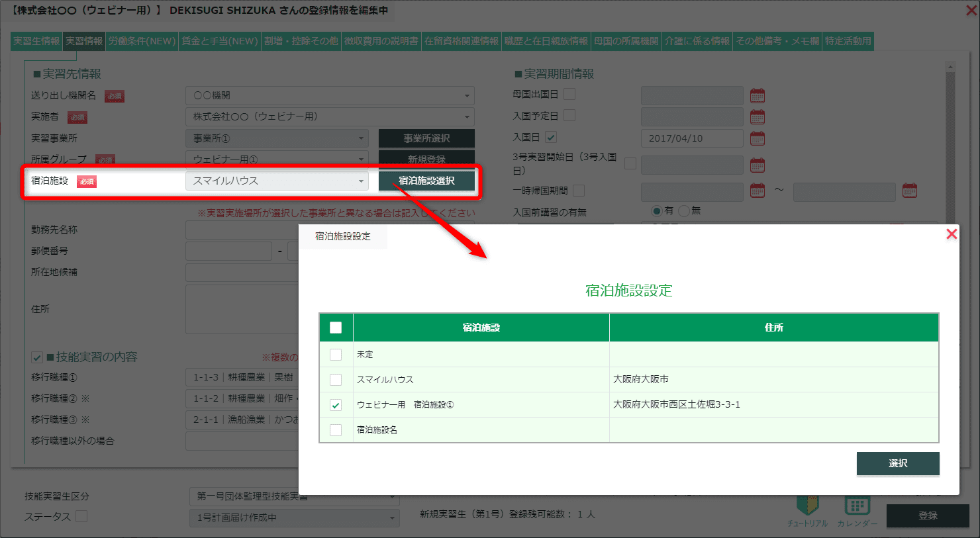Open calendar picker for 入国予定日
This screenshot has height=538, width=980.
757,117
